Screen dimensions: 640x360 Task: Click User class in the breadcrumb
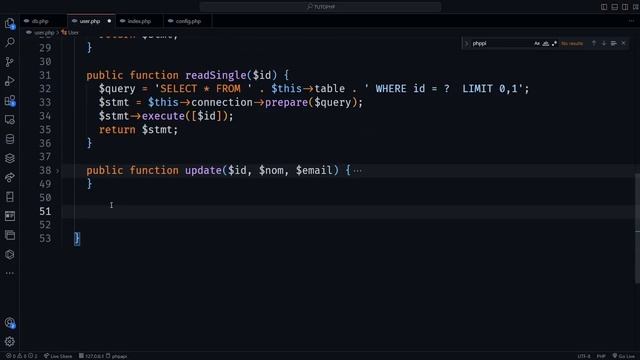pos(73,33)
